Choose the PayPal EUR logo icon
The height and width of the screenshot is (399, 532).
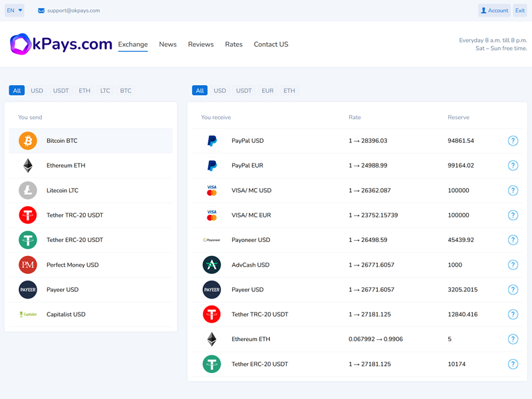[211, 166]
